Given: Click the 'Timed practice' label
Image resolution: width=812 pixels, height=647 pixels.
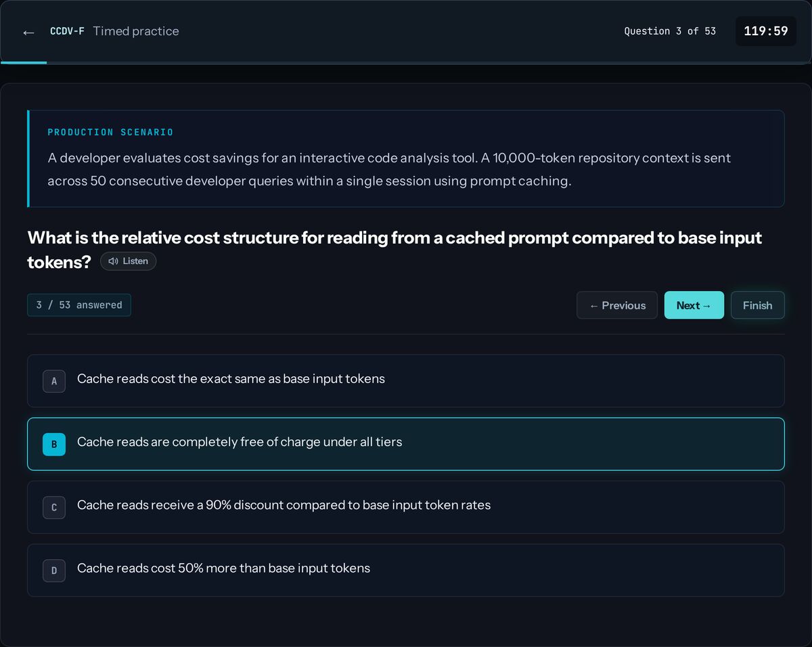Looking at the screenshot, I should tap(136, 31).
